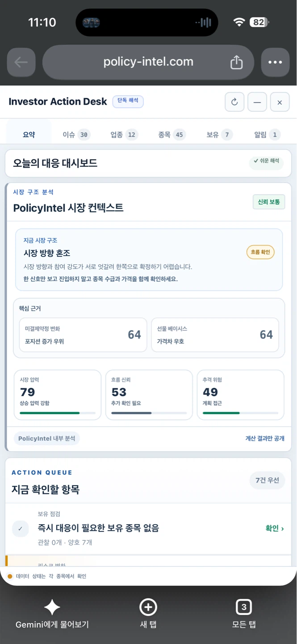The height and width of the screenshot is (644, 297).
Task: Tap the policy-intel.com address field
Action: (148, 62)
